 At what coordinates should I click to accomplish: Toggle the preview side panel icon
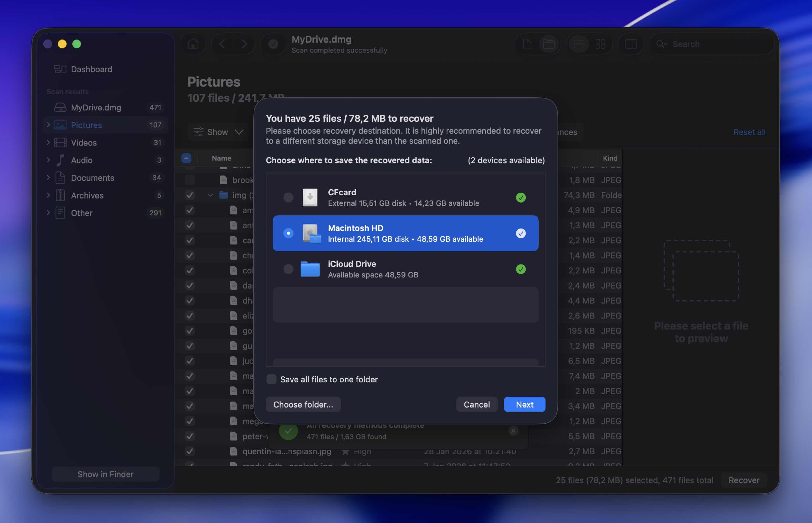point(631,44)
